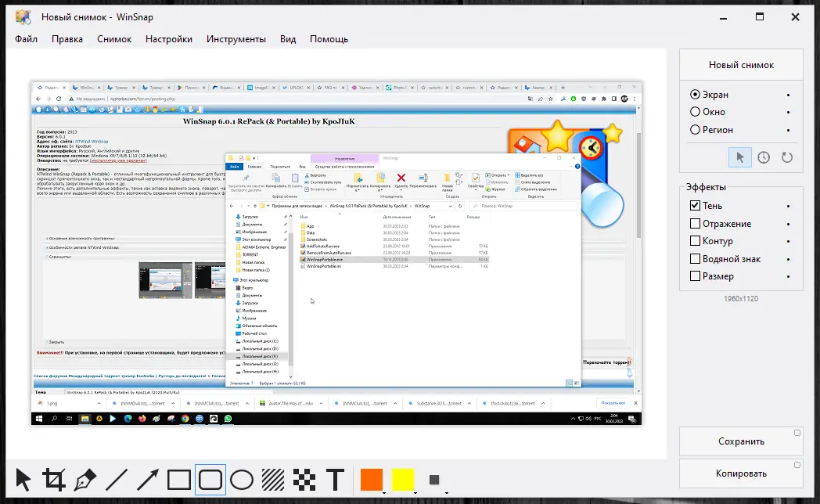This screenshot has height=504, width=820.
Task: Select the Регион capture mode
Action: pos(696,129)
